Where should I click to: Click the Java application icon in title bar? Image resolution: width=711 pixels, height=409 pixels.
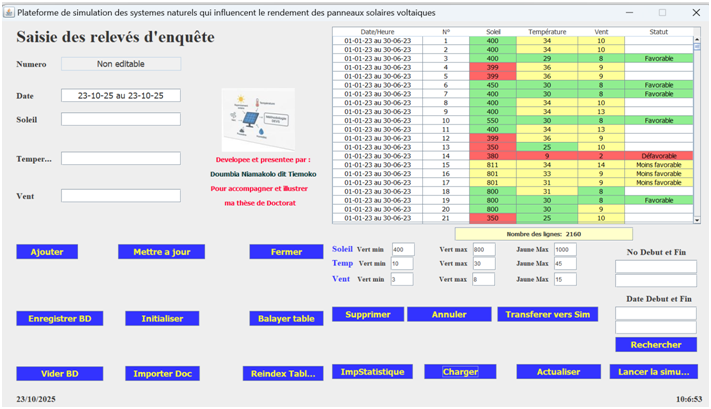[8, 12]
